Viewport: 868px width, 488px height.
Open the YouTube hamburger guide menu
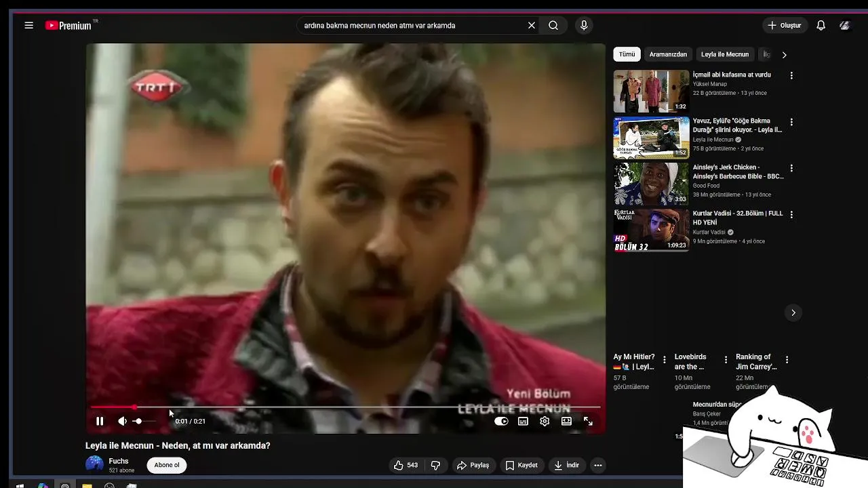coord(28,25)
